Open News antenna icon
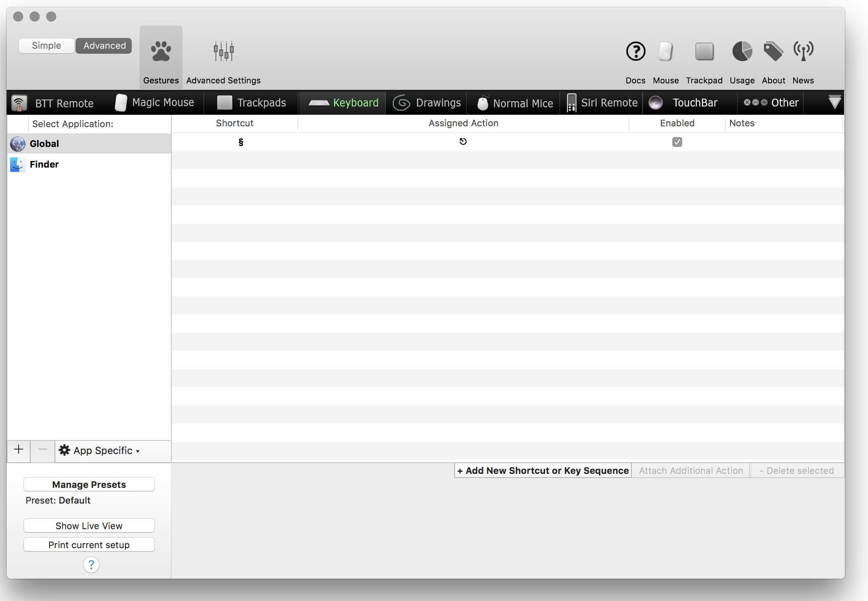The height and width of the screenshot is (601, 868). coord(803,51)
